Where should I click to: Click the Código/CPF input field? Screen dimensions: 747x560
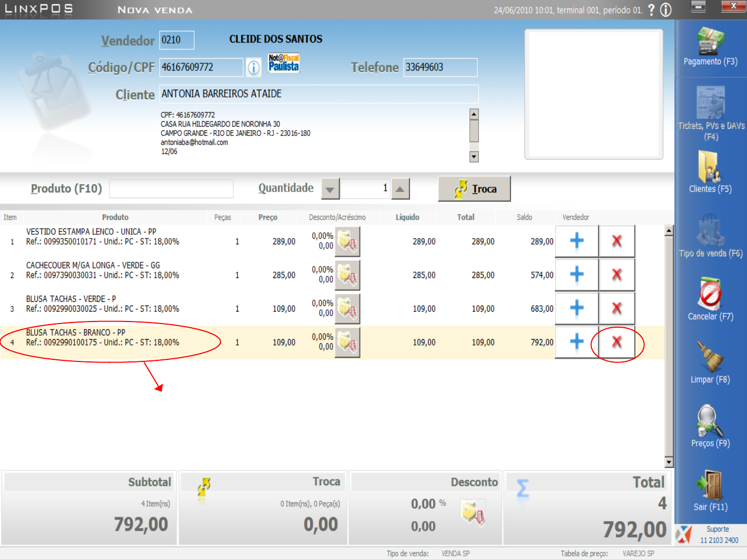(x=201, y=67)
